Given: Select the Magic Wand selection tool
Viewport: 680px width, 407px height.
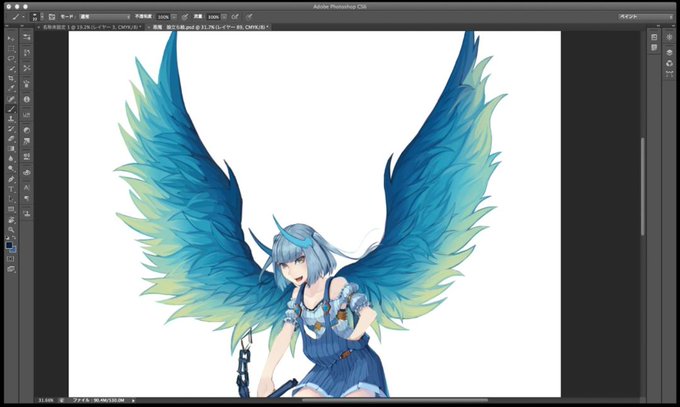Looking at the screenshot, I should 11,69.
